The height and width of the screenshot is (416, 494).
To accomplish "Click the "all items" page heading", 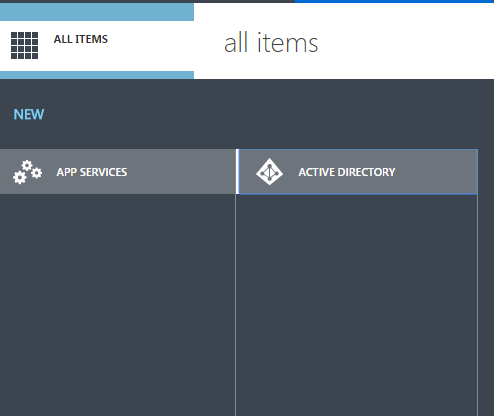I will [x=271, y=43].
